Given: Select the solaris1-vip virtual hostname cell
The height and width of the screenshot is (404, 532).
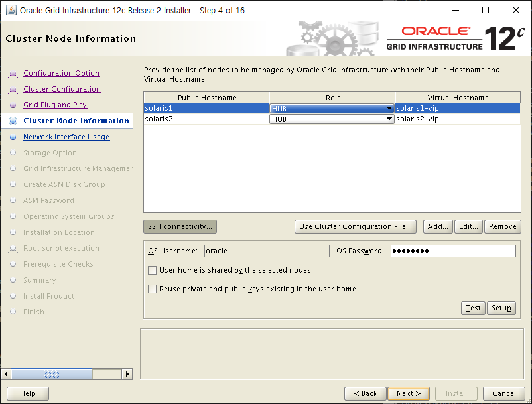Looking at the screenshot, I should click(458, 109).
